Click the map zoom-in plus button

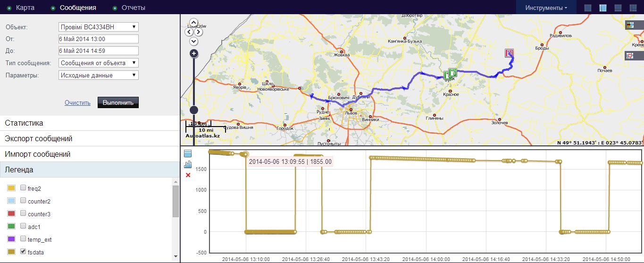193,53
